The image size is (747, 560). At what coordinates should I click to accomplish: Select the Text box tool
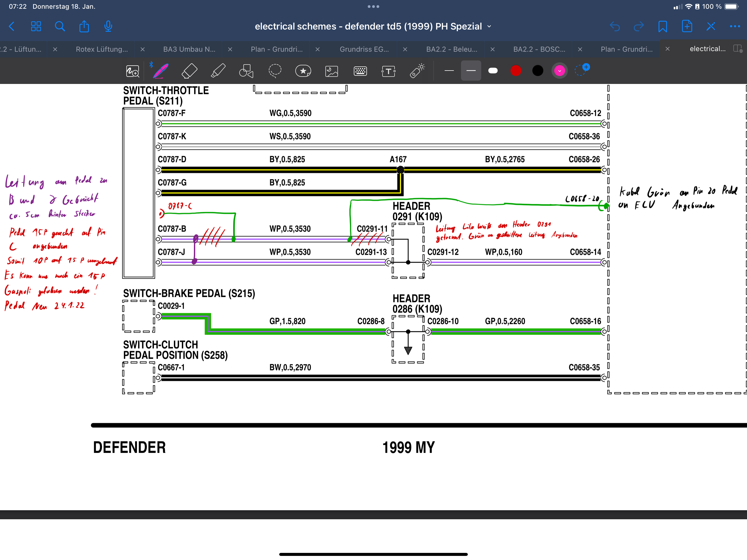point(388,71)
